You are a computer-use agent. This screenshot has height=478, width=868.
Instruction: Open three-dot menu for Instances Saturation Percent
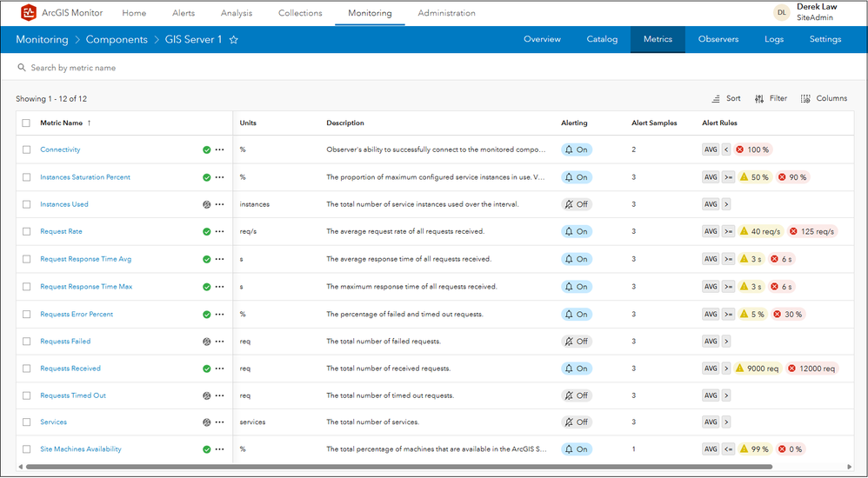point(220,177)
